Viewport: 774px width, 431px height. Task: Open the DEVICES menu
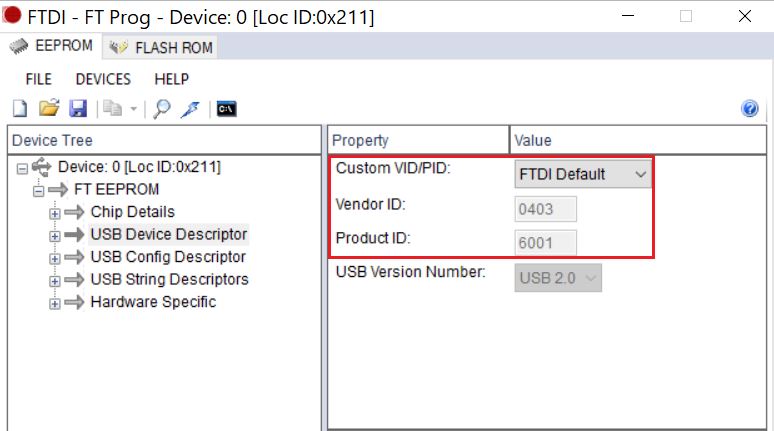(103, 79)
